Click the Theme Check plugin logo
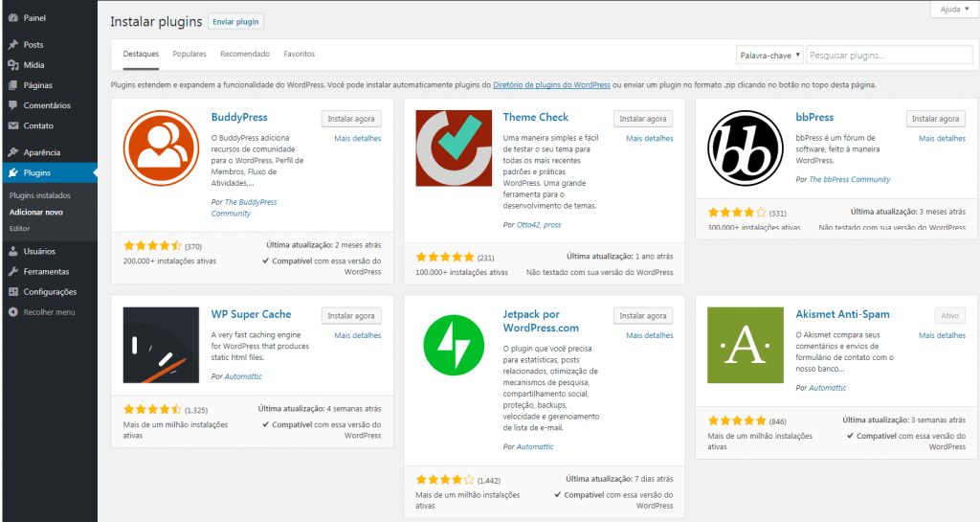Viewport: 980px width, 522px height. [454, 148]
